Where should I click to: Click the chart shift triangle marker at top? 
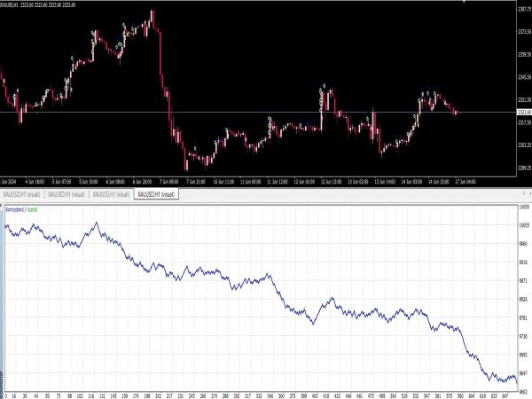[465, 2]
